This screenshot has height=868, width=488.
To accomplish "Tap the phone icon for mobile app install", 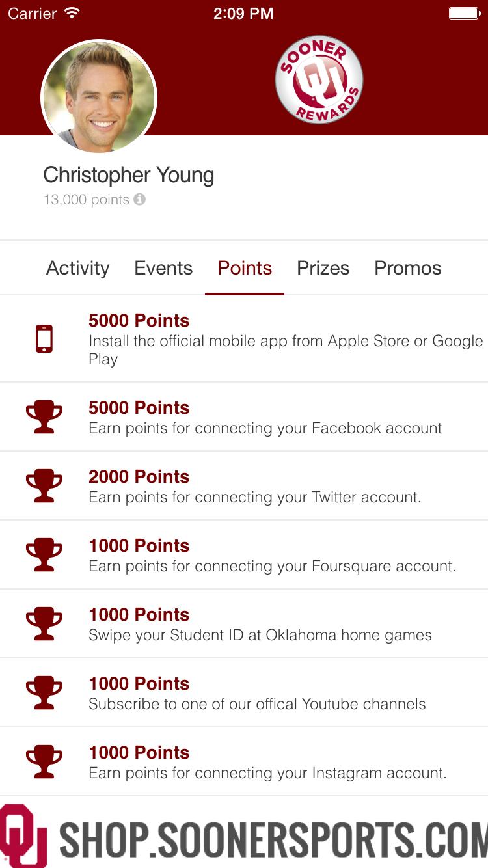I will (44, 339).
